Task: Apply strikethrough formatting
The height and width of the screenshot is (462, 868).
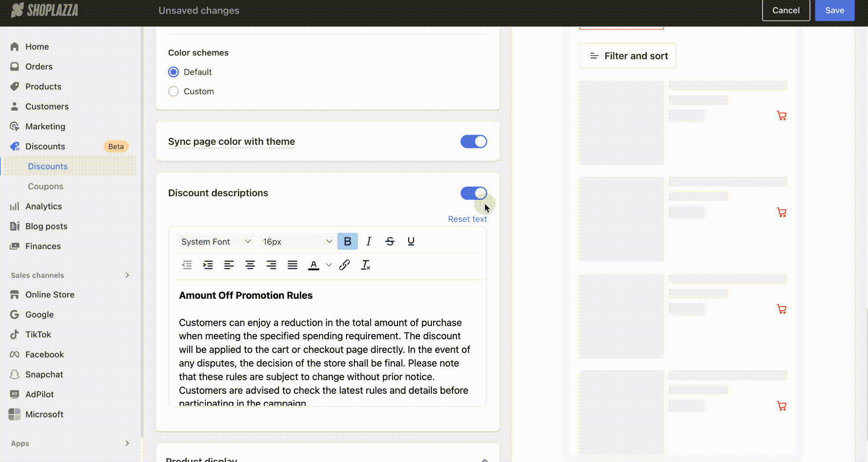Action: coord(390,242)
